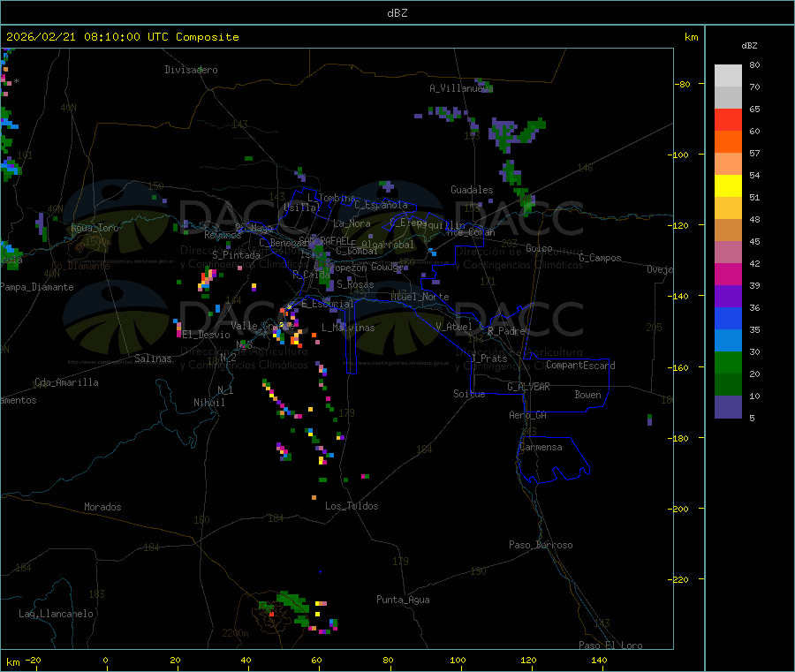Click the Salinas map label

click(153, 359)
